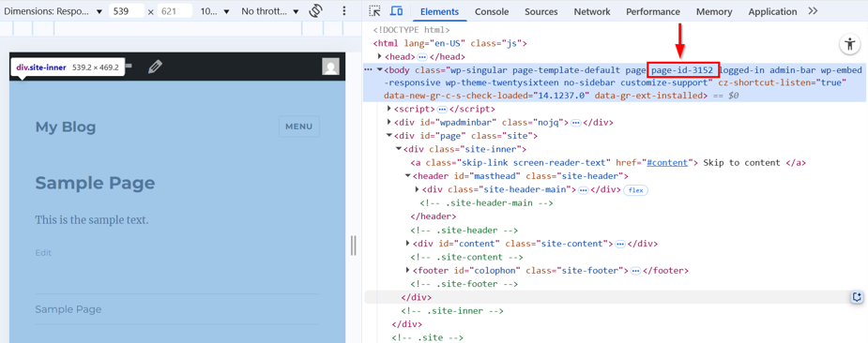
Task: Select the .site comment line
Action: click(427, 337)
